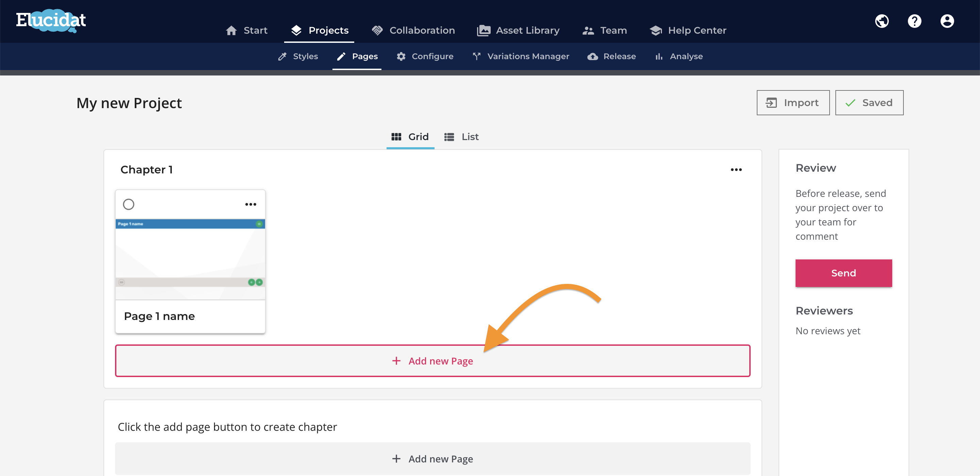Open the Asset Library tab
This screenshot has height=476, width=980.
[x=518, y=30]
